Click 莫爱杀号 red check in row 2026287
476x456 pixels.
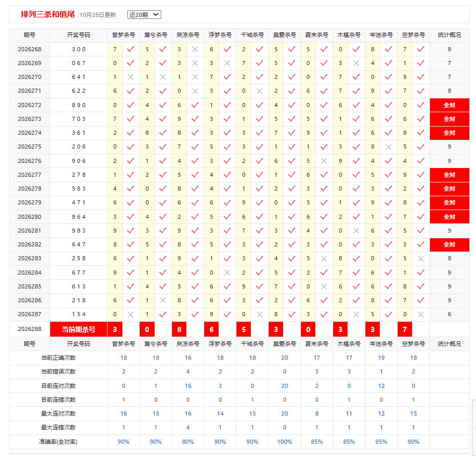[x=292, y=315]
